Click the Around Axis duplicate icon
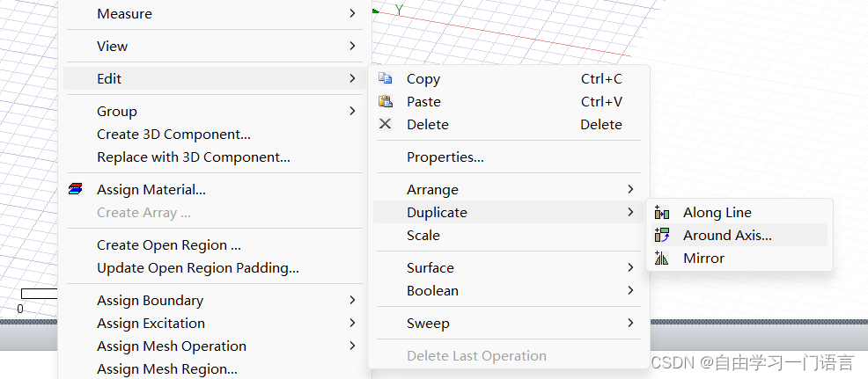868x379 pixels. coord(661,235)
